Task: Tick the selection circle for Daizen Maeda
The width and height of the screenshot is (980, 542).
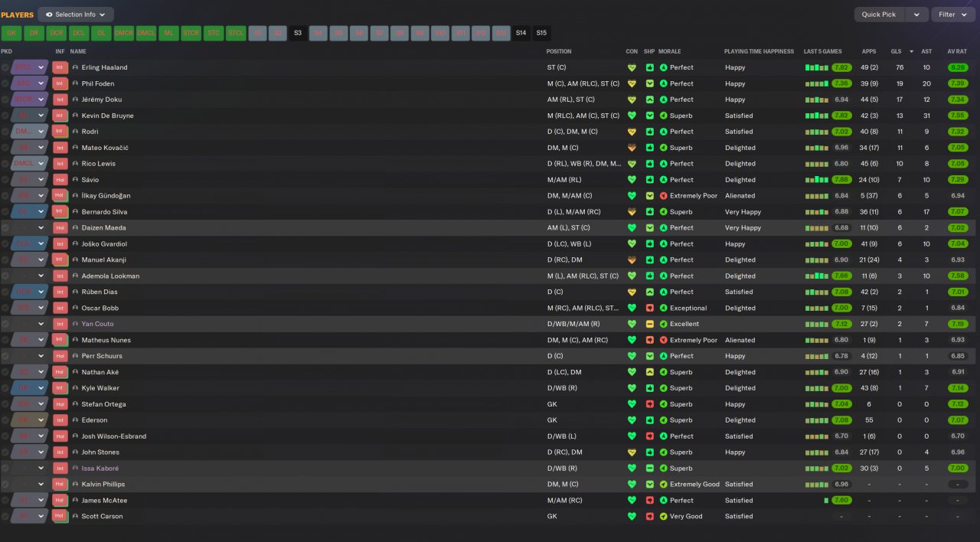Action: click(5, 227)
